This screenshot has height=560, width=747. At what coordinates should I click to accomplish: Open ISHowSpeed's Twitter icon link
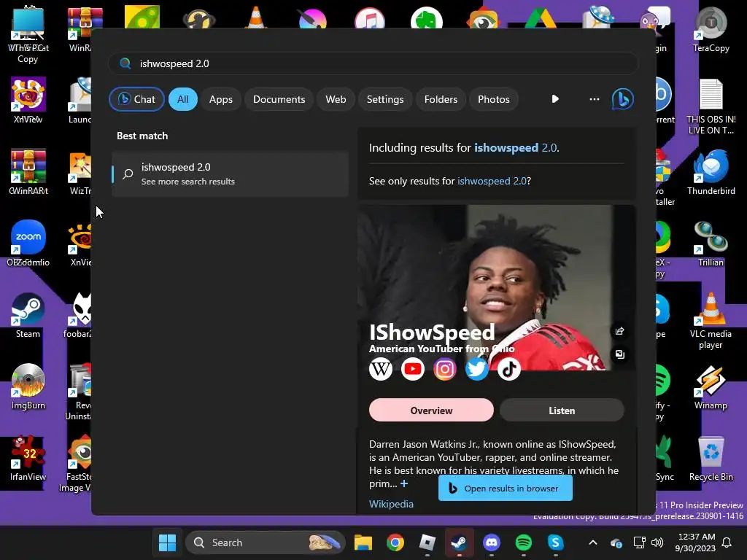pos(477,369)
